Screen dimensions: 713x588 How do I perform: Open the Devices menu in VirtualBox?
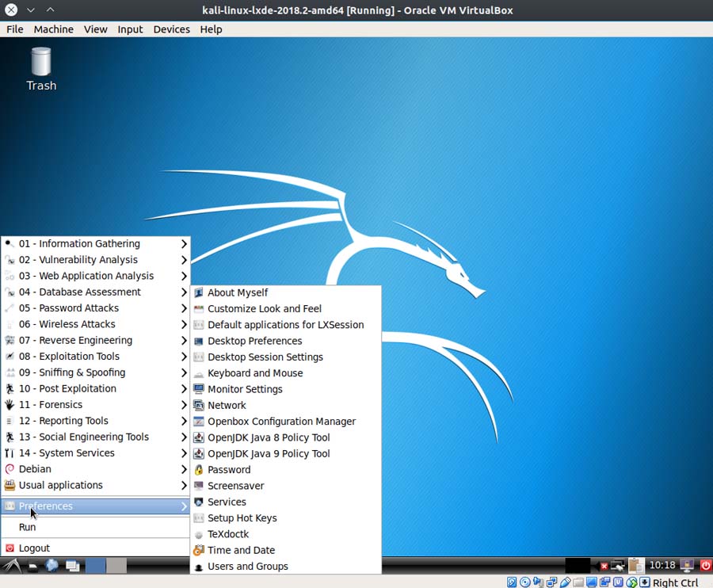[171, 29]
